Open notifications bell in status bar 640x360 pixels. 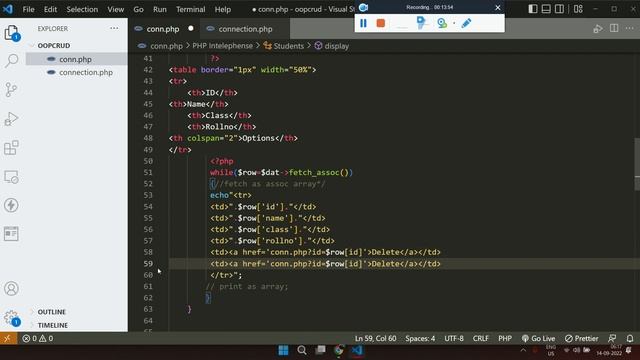(x=630, y=338)
